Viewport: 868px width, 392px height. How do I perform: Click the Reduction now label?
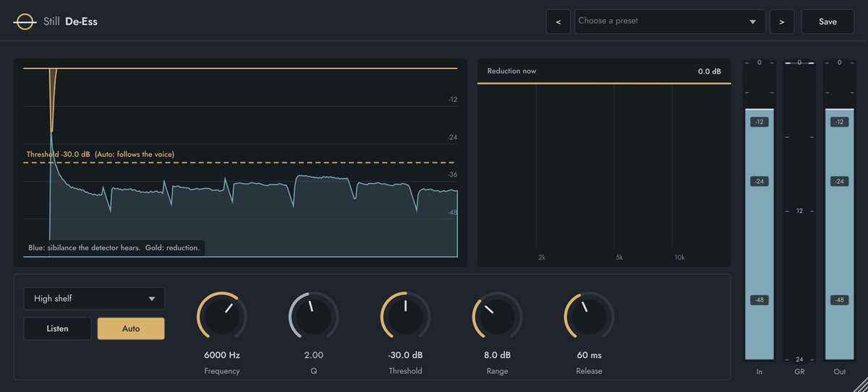pos(511,71)
